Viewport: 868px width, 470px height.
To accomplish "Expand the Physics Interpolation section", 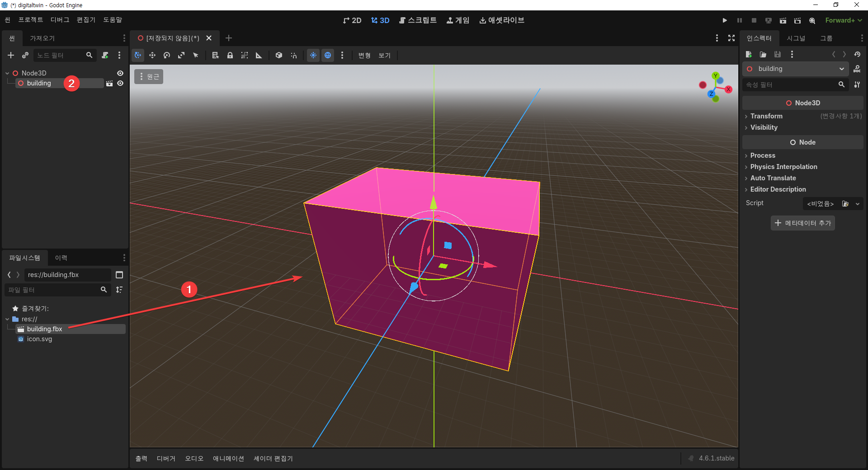I will pyautogui.click(x=783, y=167).
